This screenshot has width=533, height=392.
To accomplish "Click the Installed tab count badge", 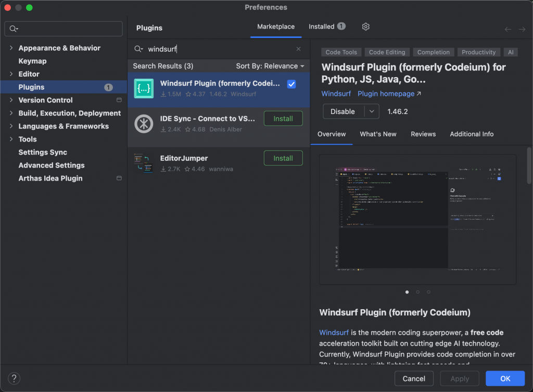I will (x=341, y=26).
